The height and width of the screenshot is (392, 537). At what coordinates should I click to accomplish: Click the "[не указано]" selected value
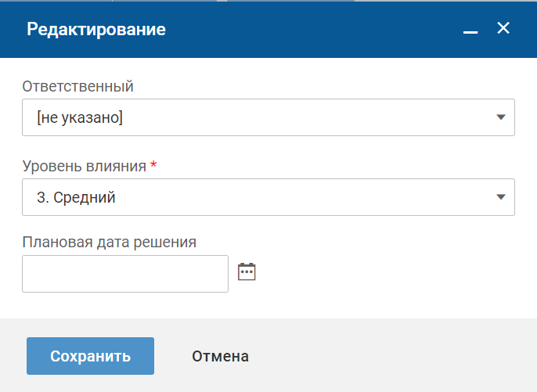point(80,118)
